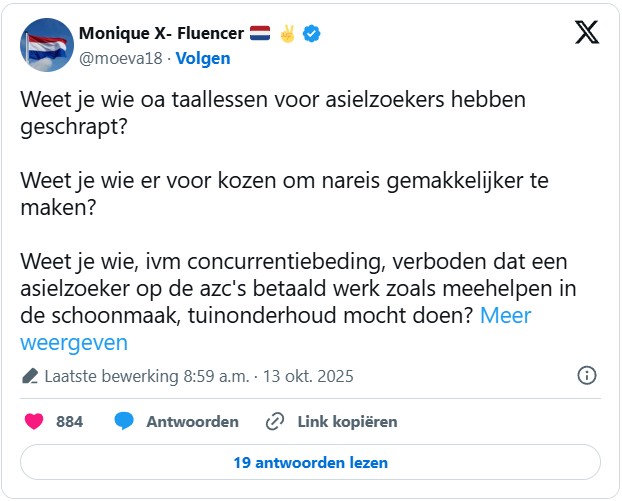Click the reply speech bubble icon
622x501 pixels.
tap(124, 422)
